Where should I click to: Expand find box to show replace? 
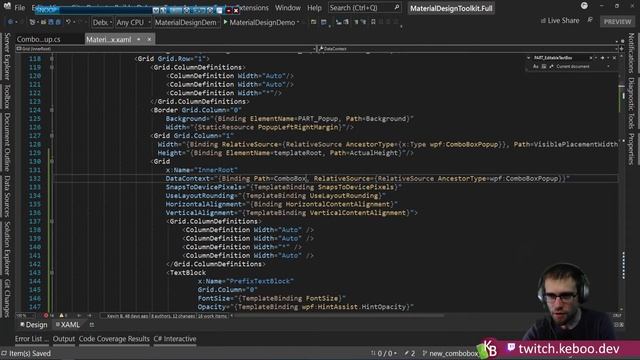(529, 58)
